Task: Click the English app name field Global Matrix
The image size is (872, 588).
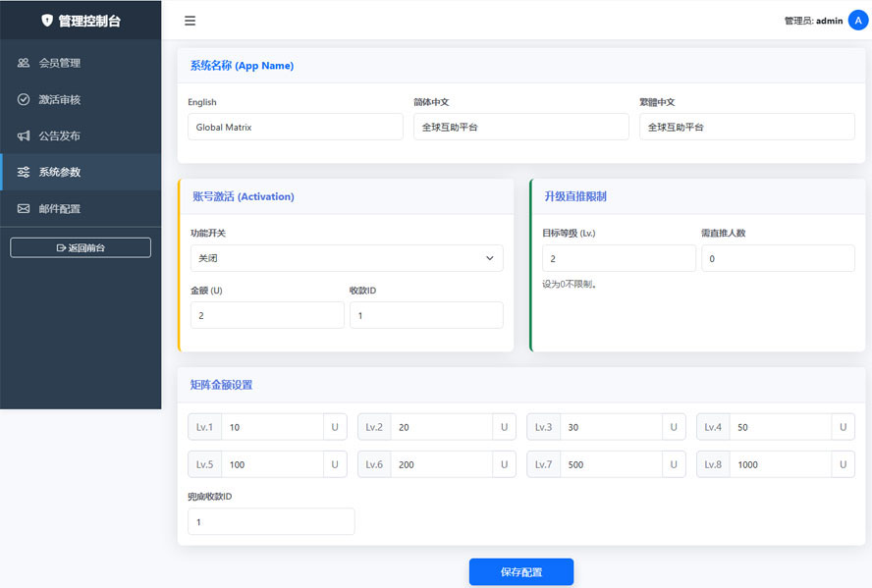Action: click(x=295, y=126)
